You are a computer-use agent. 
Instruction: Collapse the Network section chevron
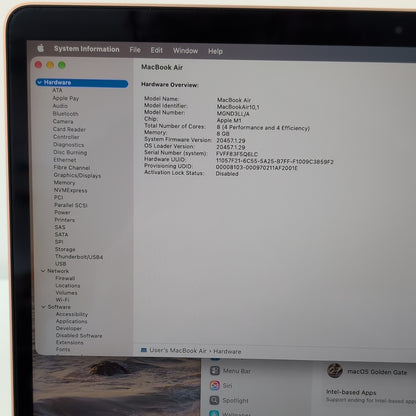click(43, 271)
